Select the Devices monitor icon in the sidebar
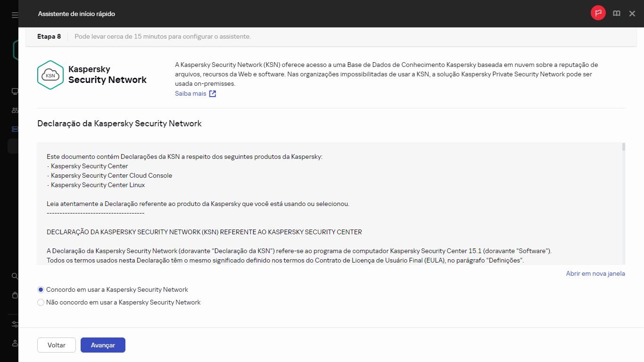The image size is (644, 362). coord(14,91)
